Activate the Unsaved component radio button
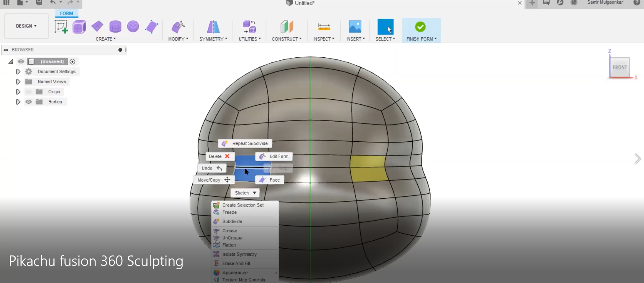The height and width of the screenshot is (283, 644). tap(72, 61)
